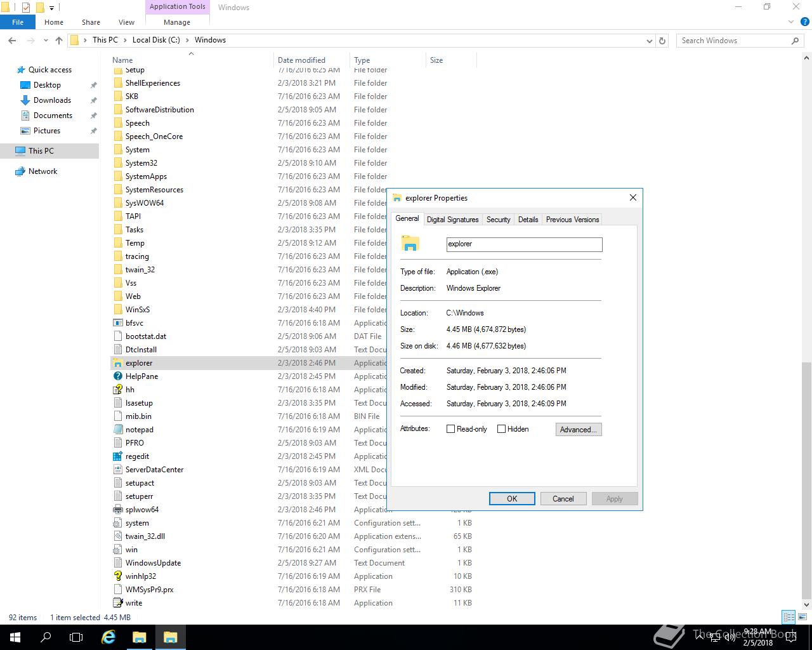Close the explorer Properties dialog
Viewport: 812px width, 650px height.
click(x=632, y=197)
